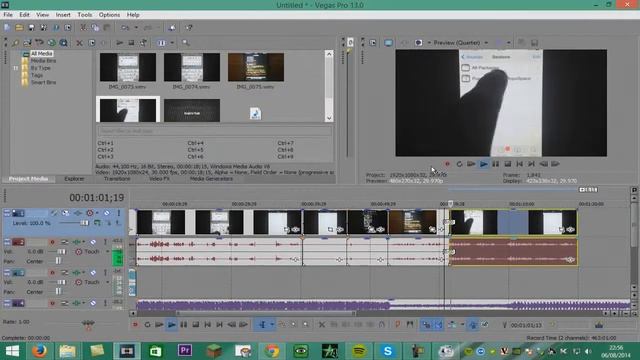Click the Delete X icon in the timeline toolbar
This screenshot has width=640, height=360.
click(x=322, y=325)
